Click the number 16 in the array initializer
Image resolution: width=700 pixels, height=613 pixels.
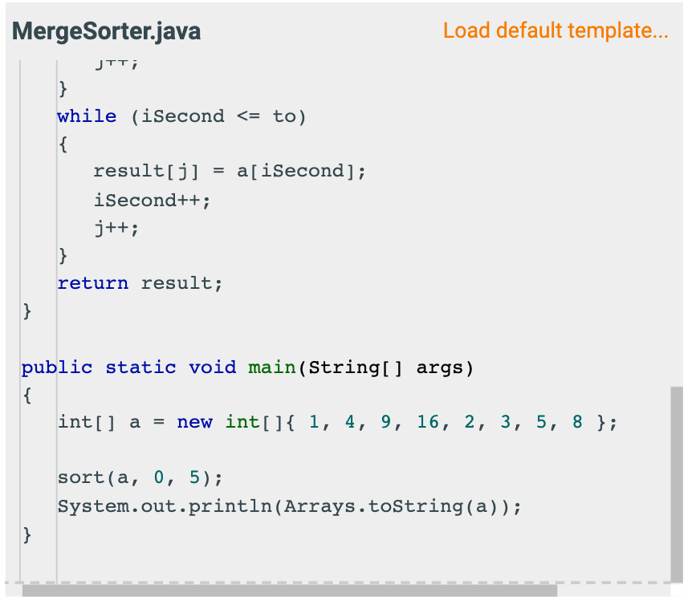tap(428, 421)
